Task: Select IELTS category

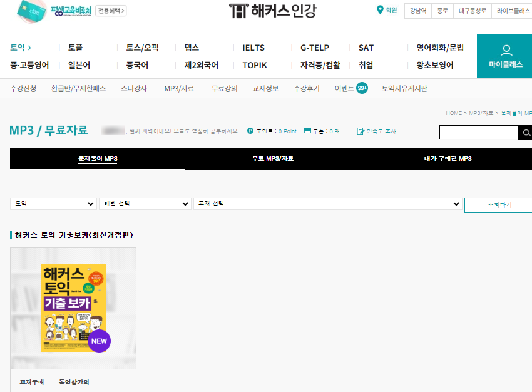Action: [253, 48]
